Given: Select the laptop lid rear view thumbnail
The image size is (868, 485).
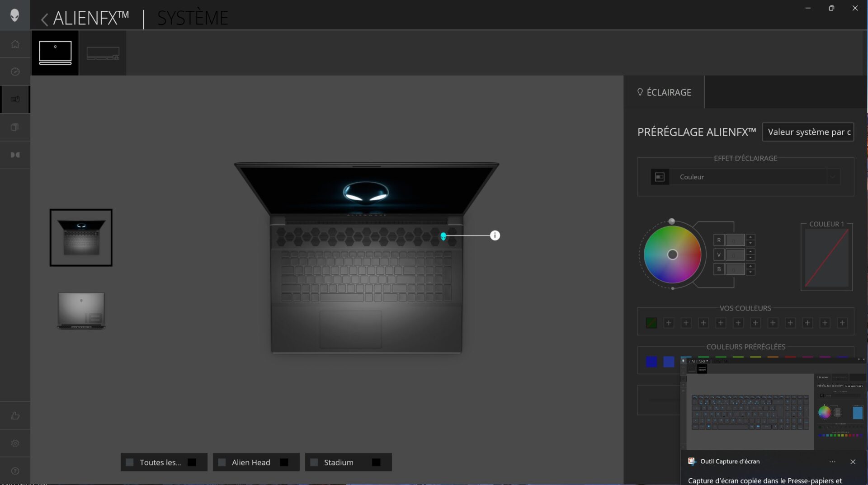Looking at the screenshot, I should 81,311.
